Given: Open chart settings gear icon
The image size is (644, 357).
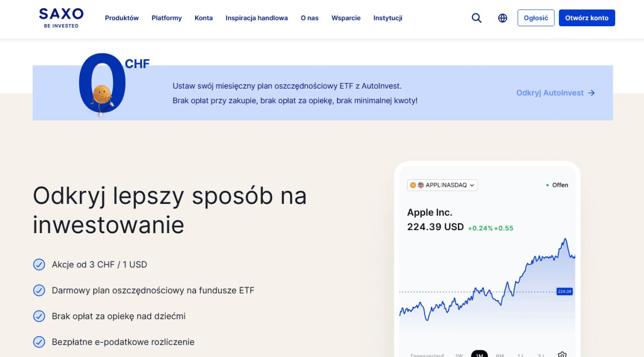Looking at the screenshot, I should [562, 354].
